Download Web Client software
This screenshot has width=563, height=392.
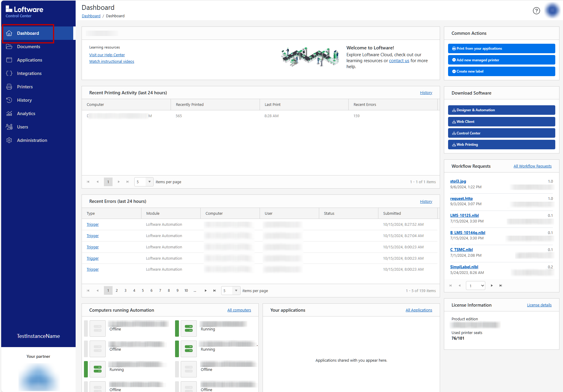coord(501,122)
